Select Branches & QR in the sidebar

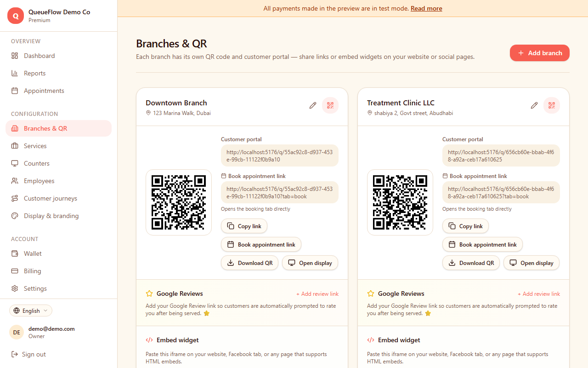tap(58, 128)
